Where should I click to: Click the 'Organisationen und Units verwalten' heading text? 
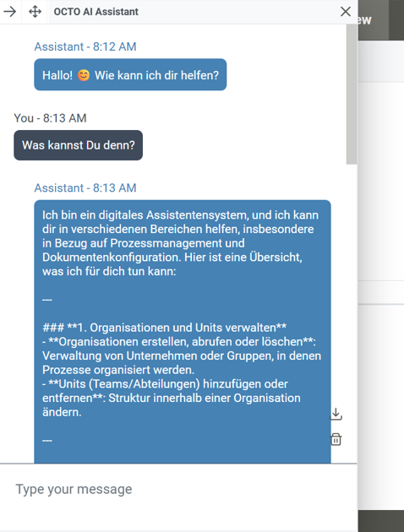pyautogui.click(x=182, y=328)
